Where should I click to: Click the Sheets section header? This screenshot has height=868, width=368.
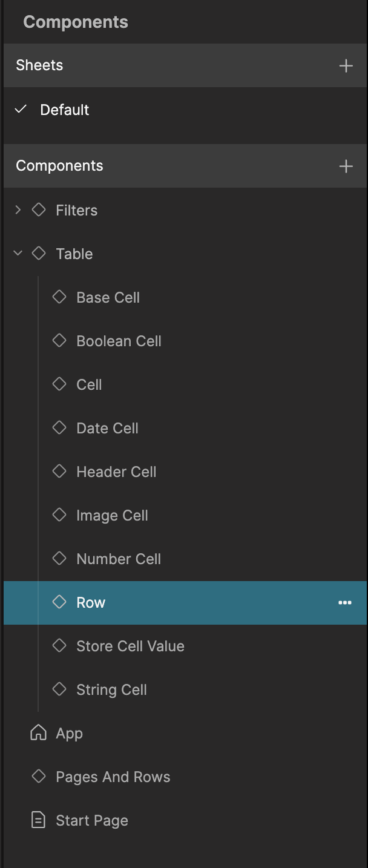tap(39, 65)
